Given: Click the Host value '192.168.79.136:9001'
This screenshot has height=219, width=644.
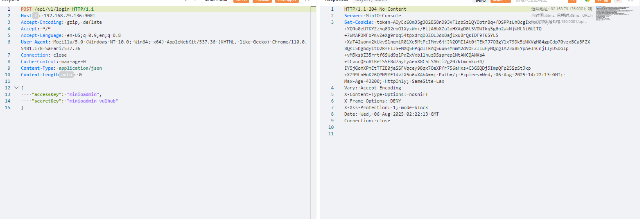Looking at the screenshot, I should pyautogui.click(x=69, y=16).
